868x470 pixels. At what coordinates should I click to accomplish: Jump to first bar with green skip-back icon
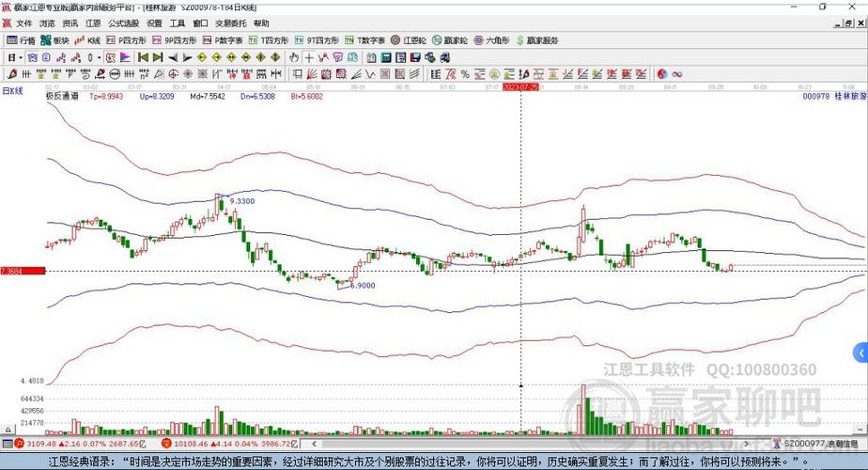pyautogui.click(x=143, y=57)
